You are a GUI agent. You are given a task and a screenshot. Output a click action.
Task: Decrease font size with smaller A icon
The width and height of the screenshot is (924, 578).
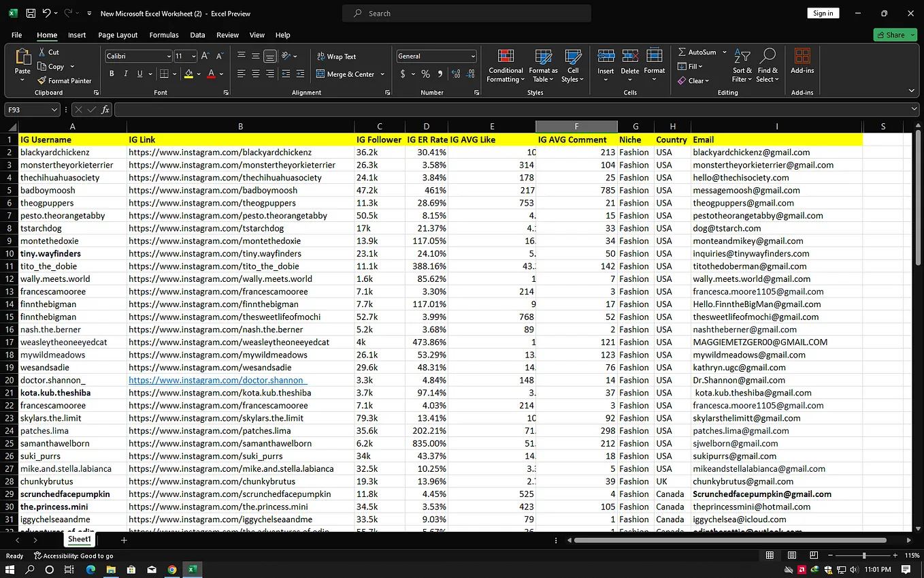click(x=220, y=56)
